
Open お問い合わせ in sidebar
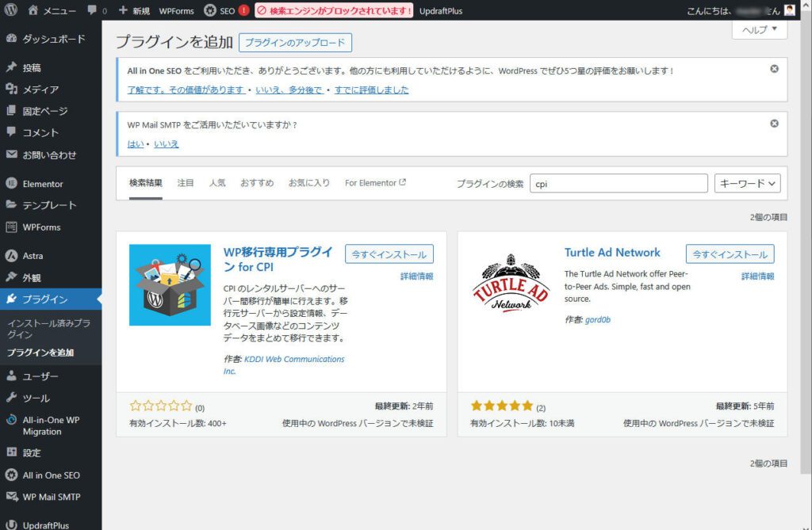point(51,154)
